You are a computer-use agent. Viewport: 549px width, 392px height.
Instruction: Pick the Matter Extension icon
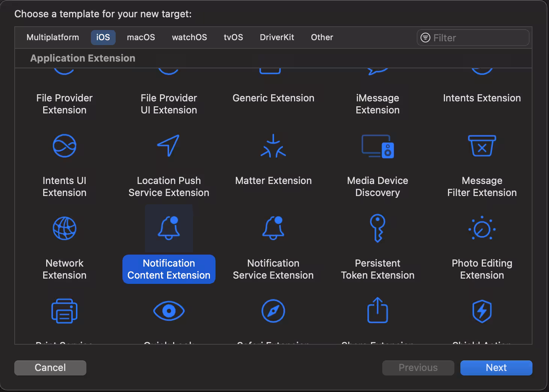tap(273, 146)
